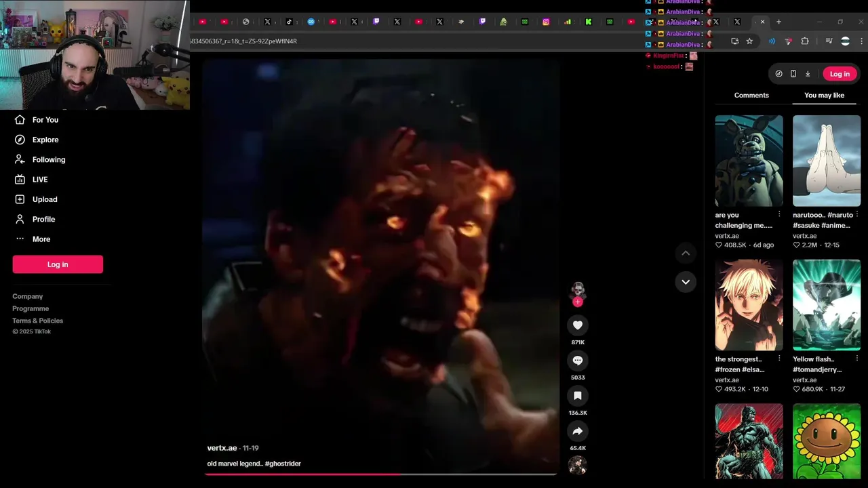Follow the creator with the plus badge

tap(578, 302)
